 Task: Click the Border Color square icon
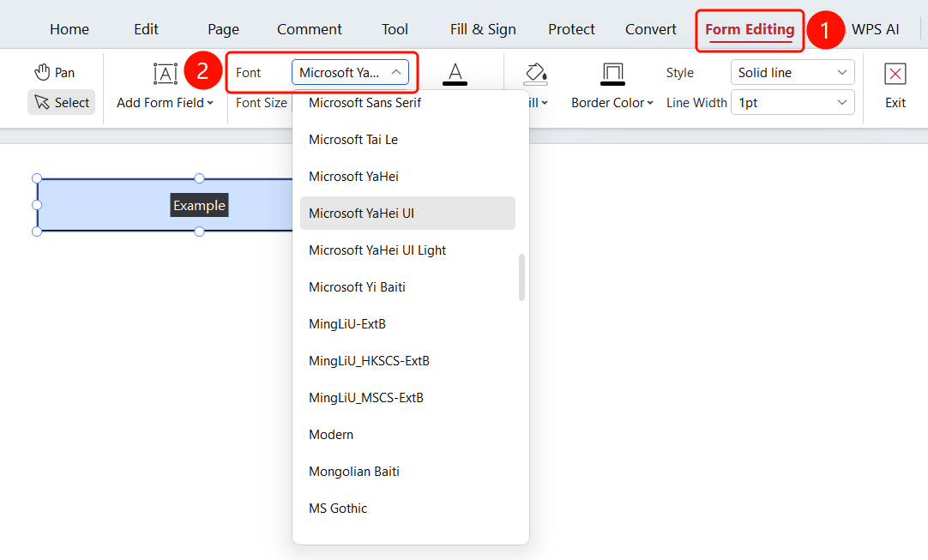pos(612,74)
